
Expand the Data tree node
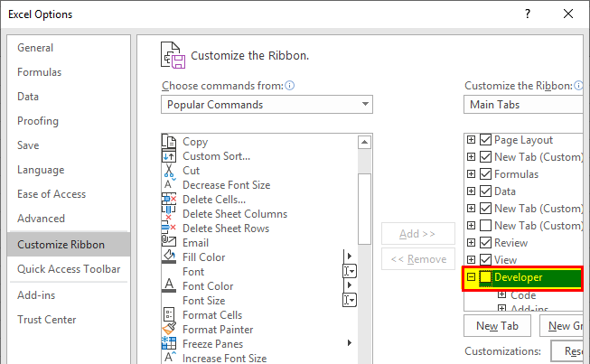[471, 191]
